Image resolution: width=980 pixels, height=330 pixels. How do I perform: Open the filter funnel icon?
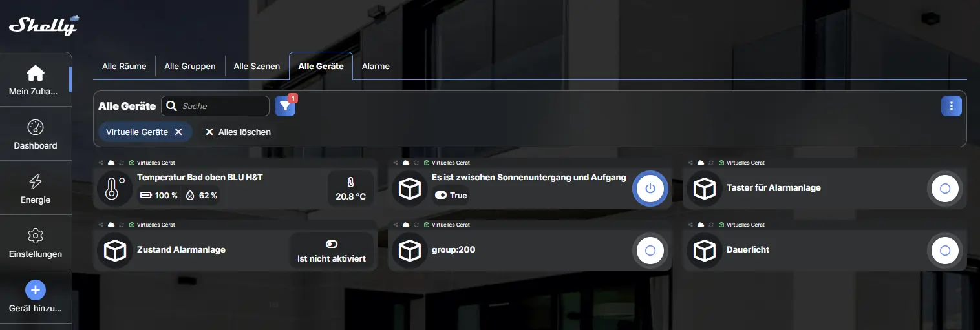click(285, 106)
